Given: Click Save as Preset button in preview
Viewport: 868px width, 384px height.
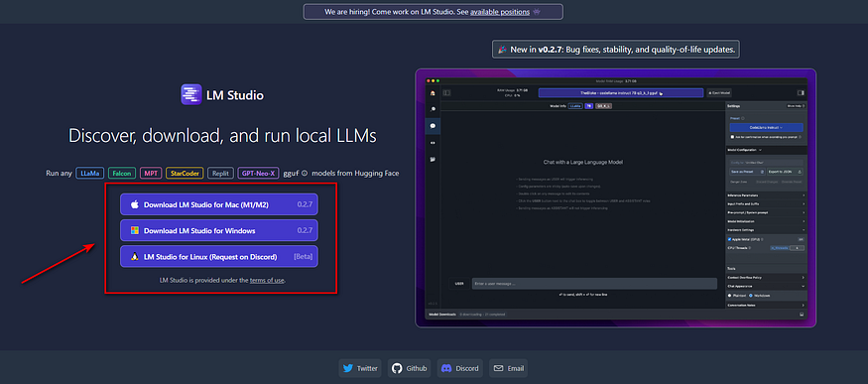Looking at the screenshot, I should point(747,172).
